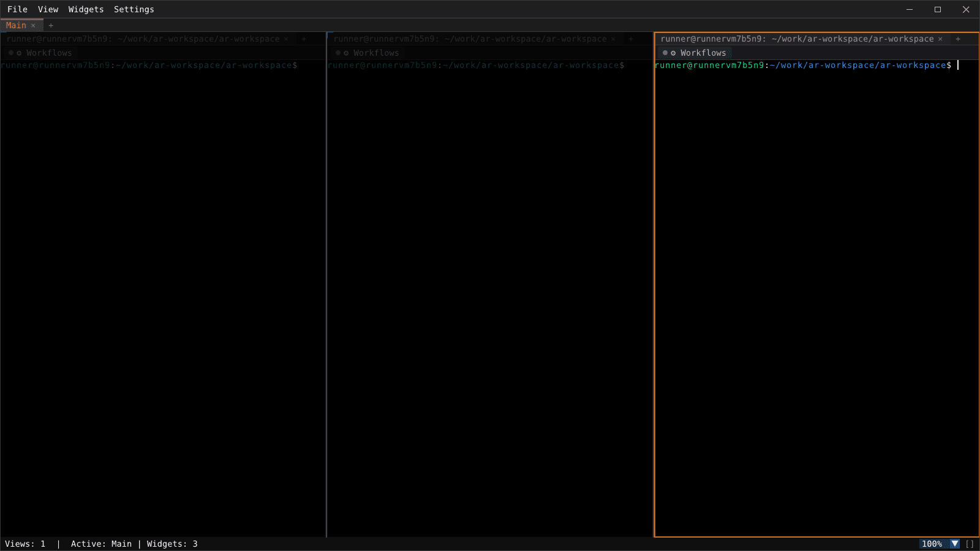Open the Settings menu
The width and height of the screenshot is (980, 551).
[x=134, y=9]
